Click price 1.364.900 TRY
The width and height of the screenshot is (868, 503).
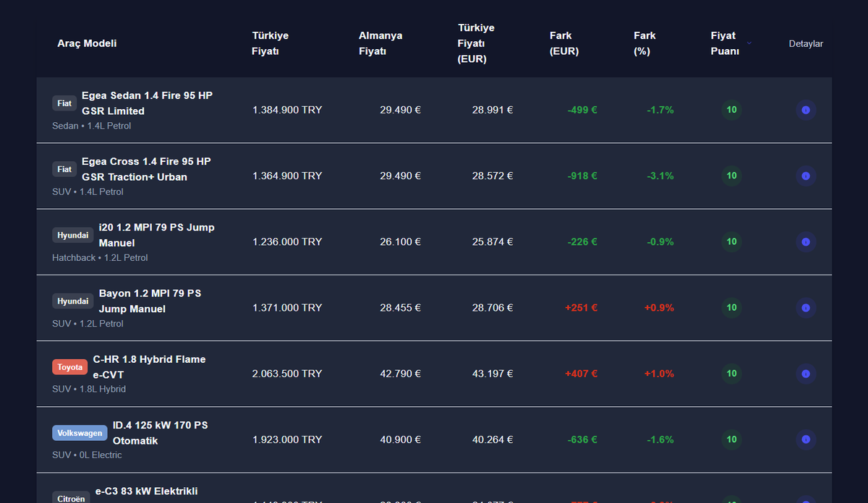287,176
